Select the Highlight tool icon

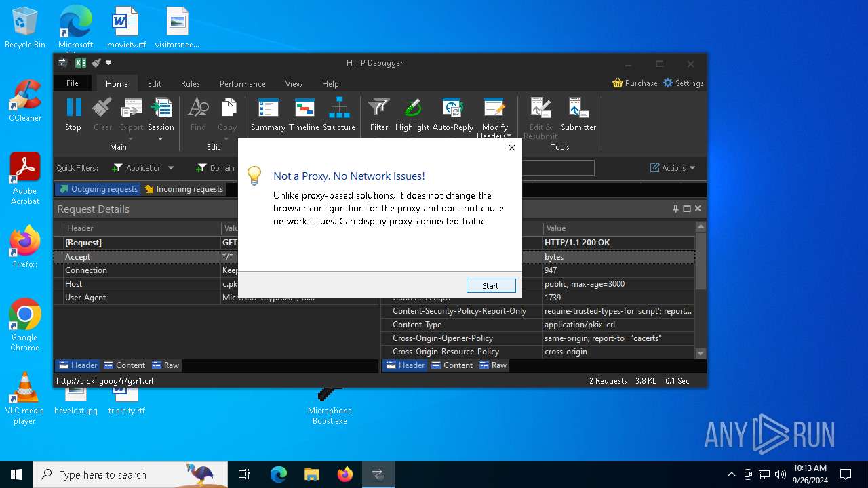[x=412, y=108]
